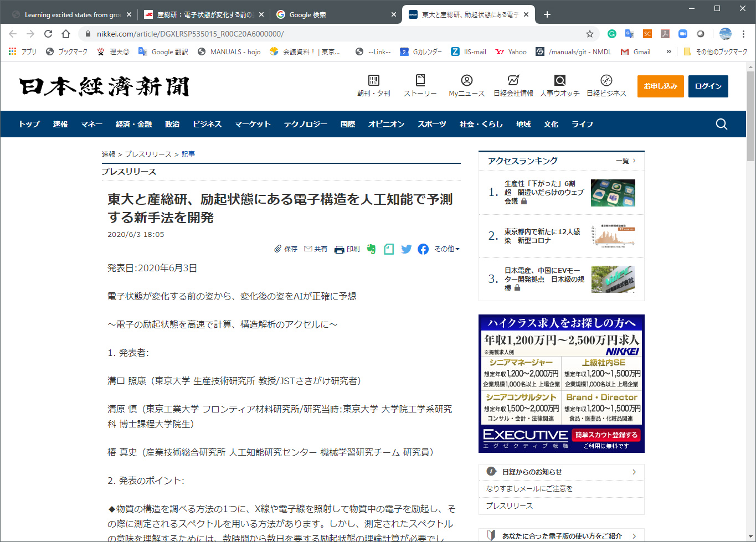Print article with 印刷 icon

pyautogui.click(x=347, y=249)
